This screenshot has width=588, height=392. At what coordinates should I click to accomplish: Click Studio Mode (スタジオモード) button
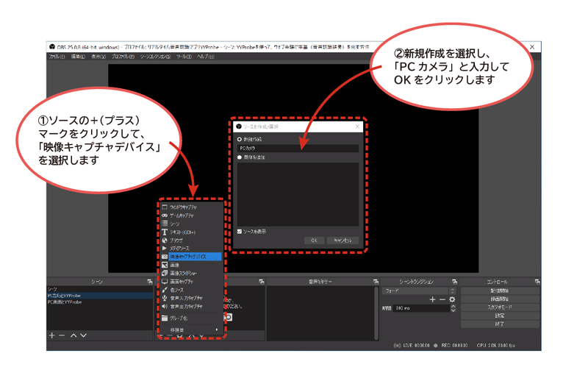click(500, 307)
